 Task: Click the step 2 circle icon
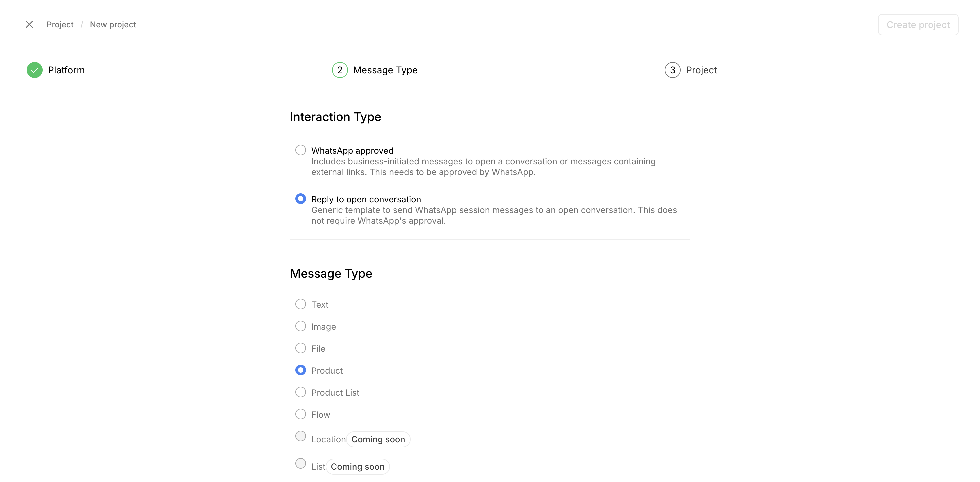pos(340,70)
